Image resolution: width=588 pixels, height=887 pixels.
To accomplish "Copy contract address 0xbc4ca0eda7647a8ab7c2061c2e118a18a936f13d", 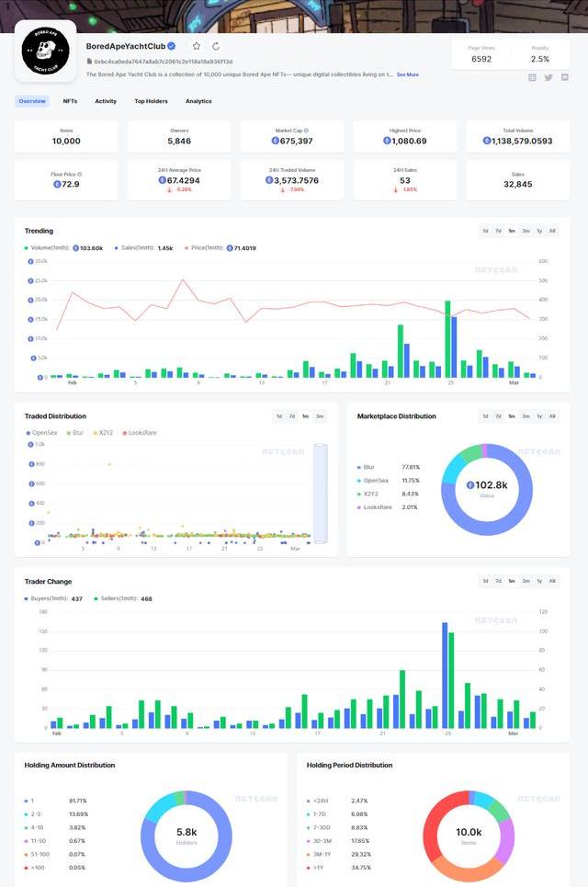I will [x=163, y=61].
